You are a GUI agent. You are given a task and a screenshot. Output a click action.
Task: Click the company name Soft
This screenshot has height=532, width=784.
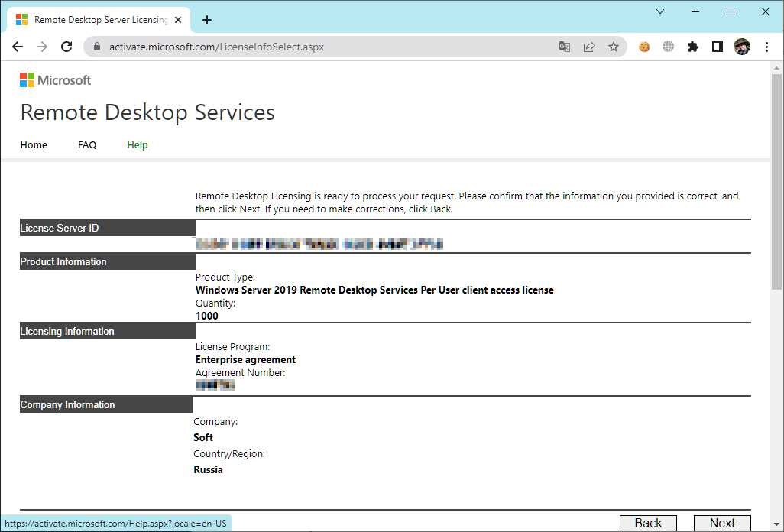(203, 437)
